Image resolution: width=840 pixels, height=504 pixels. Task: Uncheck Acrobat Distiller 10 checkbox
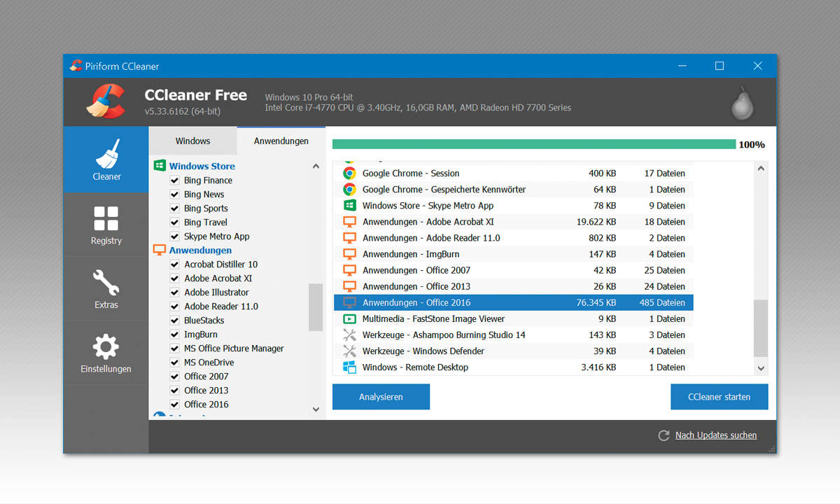pyautogui.click(x=175, y=264)
